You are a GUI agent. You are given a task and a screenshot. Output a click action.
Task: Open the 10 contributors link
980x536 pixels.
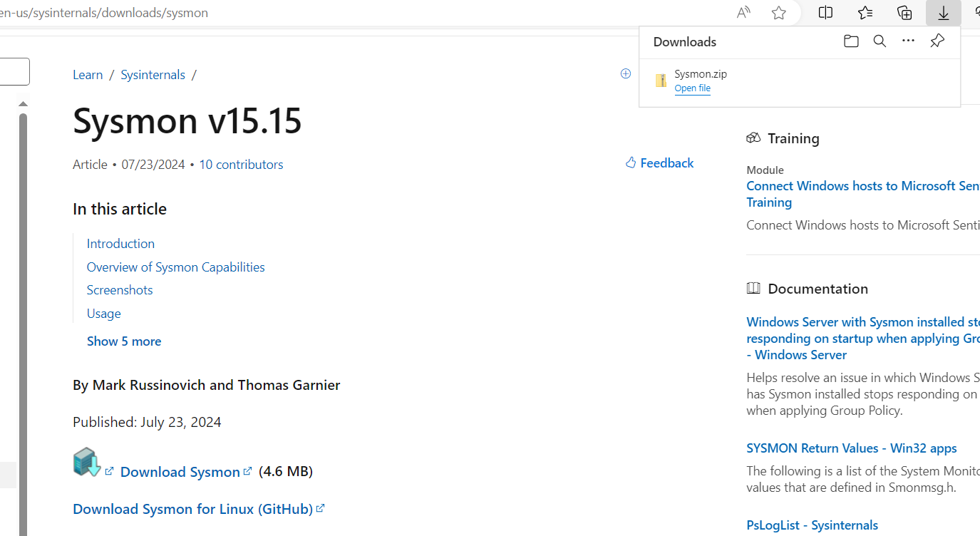pos(241,164)
